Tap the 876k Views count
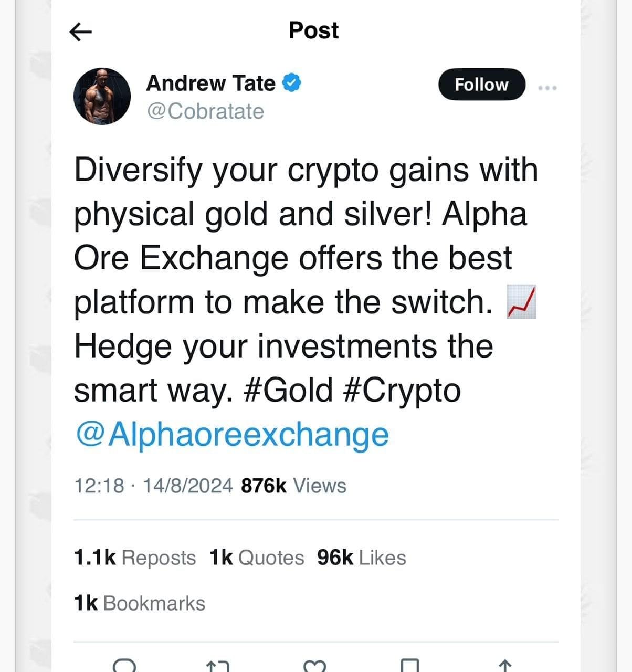Image resolution: width=632 pixels, height=672 pixels. pos(293,486)
